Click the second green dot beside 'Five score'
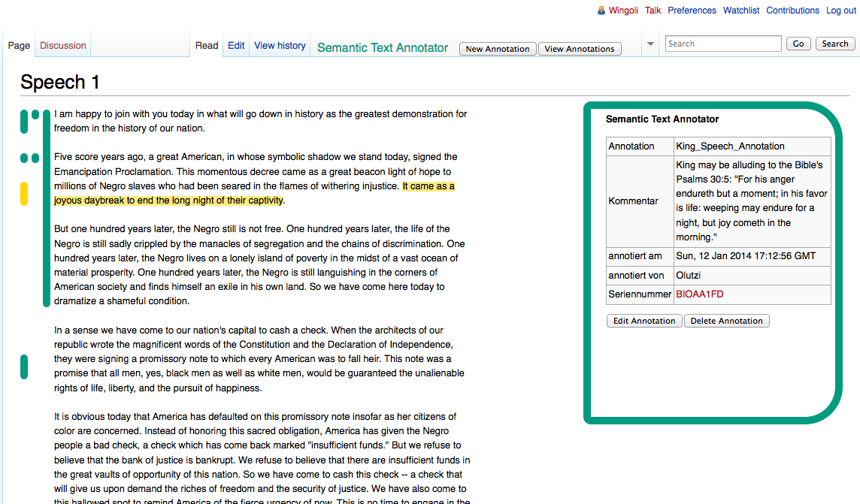 coord(35,158)
